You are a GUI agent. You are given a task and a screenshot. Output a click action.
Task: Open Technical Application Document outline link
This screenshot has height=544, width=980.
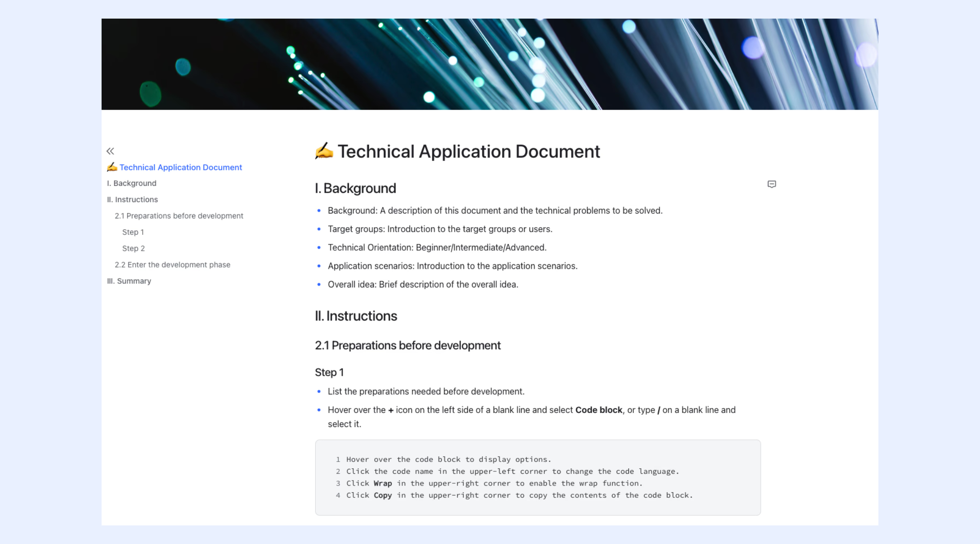181,167
